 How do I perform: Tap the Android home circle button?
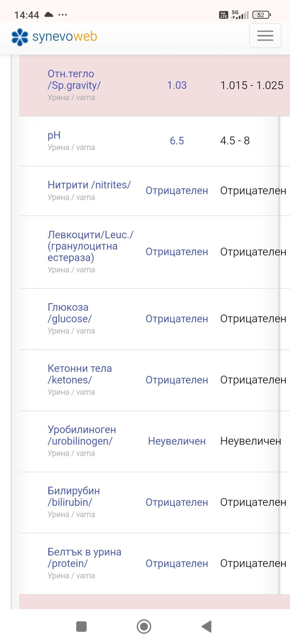pyautogui.click(x=144, y=626)
